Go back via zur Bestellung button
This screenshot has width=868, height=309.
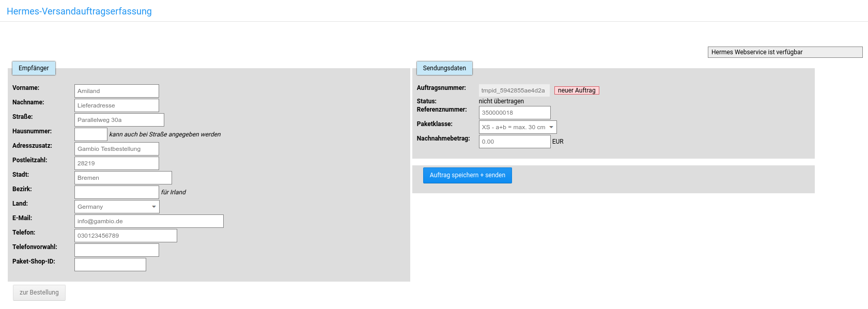tap(39, 292)
